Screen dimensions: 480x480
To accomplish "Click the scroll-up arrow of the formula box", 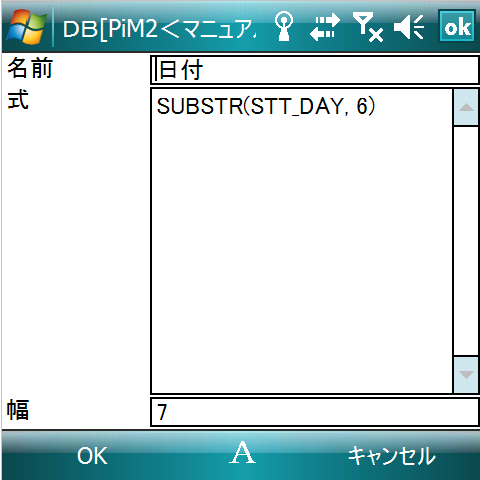I will point(466,107).
